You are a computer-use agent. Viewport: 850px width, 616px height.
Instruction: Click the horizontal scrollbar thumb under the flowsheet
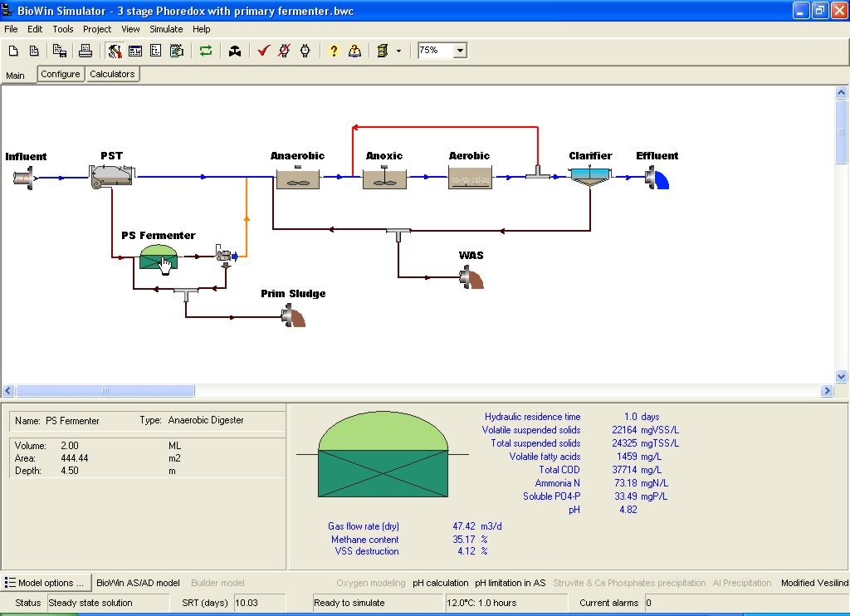[105, 390]
